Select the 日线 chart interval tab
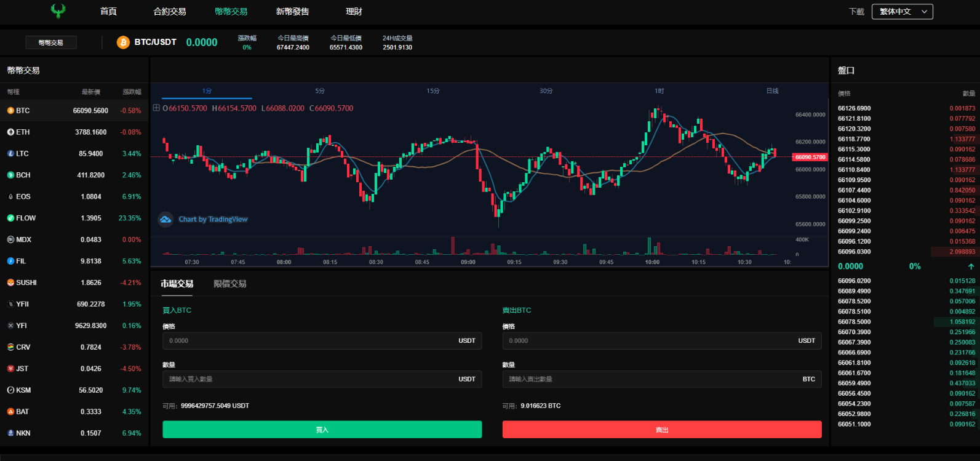This screenshot has width=980, height=461. 772,91
